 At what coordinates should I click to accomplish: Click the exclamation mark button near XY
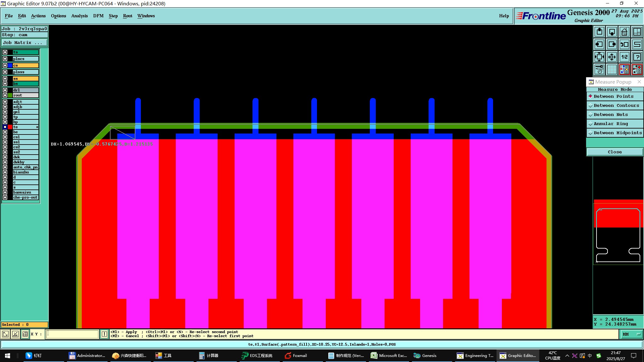tap(104, 334)
